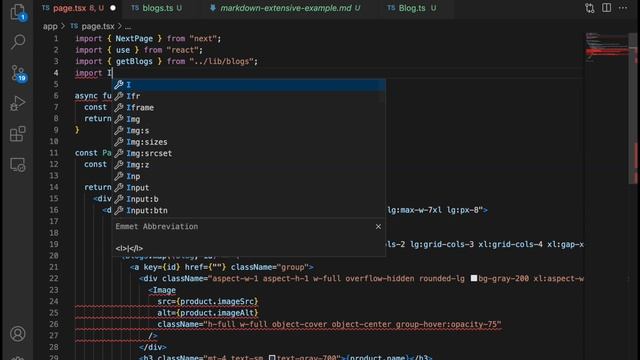Close the Emmet Abbreviation details pane
640x360 pixels.
pos(378,227)
